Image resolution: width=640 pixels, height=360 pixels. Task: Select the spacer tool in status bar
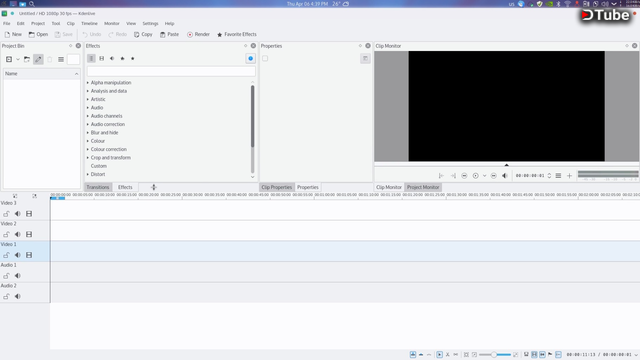pyautogui.click(x=456, y=355)
